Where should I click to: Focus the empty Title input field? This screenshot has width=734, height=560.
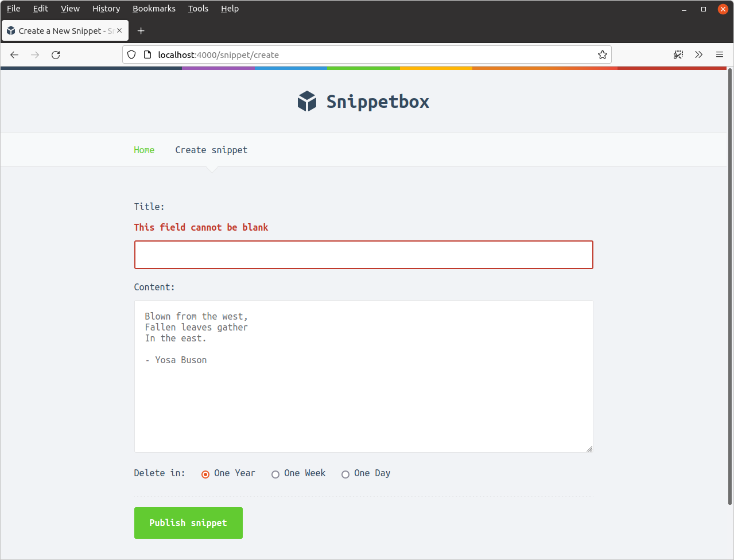[x=363, y=255]
